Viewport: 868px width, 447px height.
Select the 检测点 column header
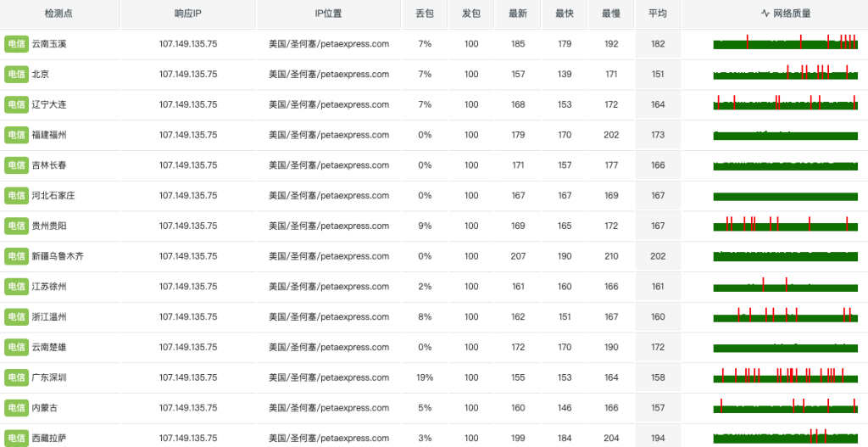[58, 14]
